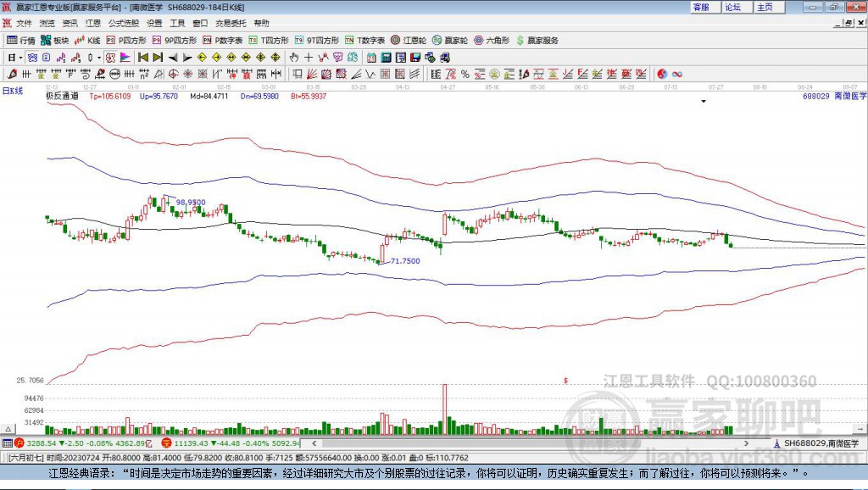
Task: Select the hand pan tool
Action: (293, 58)
